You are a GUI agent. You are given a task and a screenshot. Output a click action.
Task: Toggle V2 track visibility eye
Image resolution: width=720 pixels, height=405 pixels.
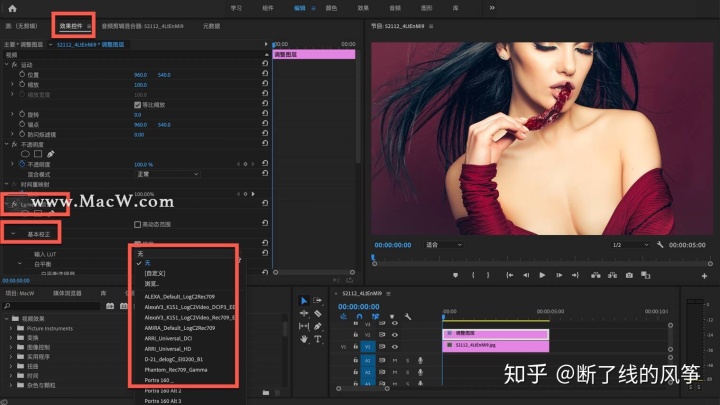tap(394, 335)
